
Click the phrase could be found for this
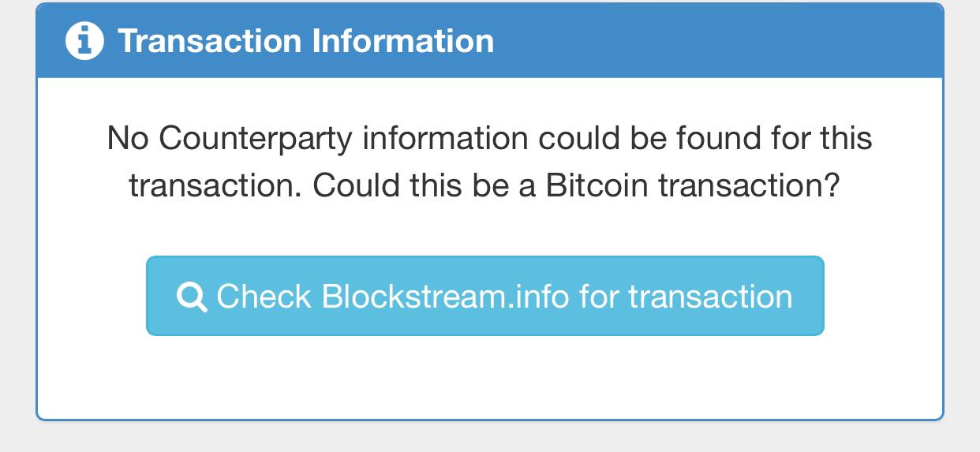[705, 139]
